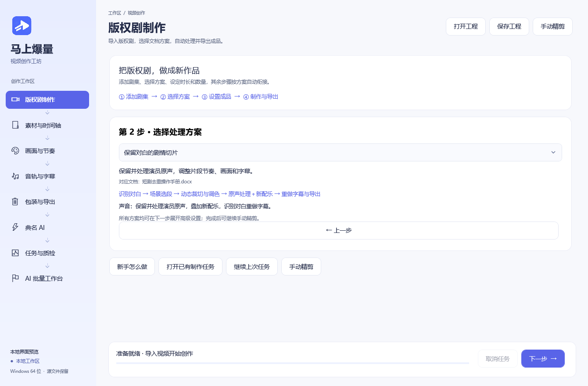This screenshot has width=588, height=386.
Task: Open the 版权剧制作 sidebar section
Action: click(x=47, y=100)
